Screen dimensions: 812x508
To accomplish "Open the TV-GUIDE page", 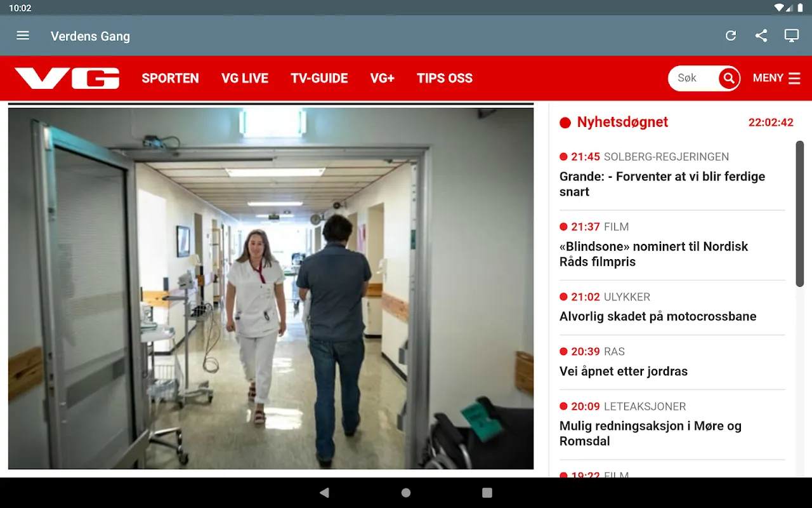I will pos(319,78).
